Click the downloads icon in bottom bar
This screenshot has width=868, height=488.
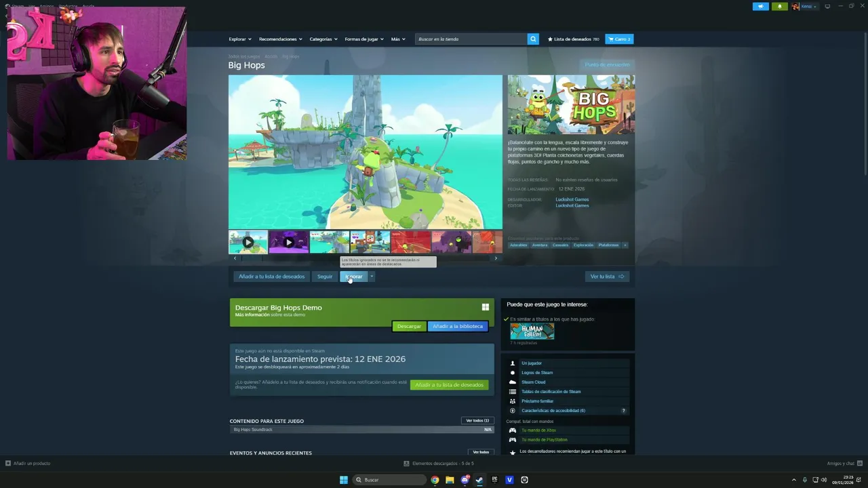click(x=406, y=464)
